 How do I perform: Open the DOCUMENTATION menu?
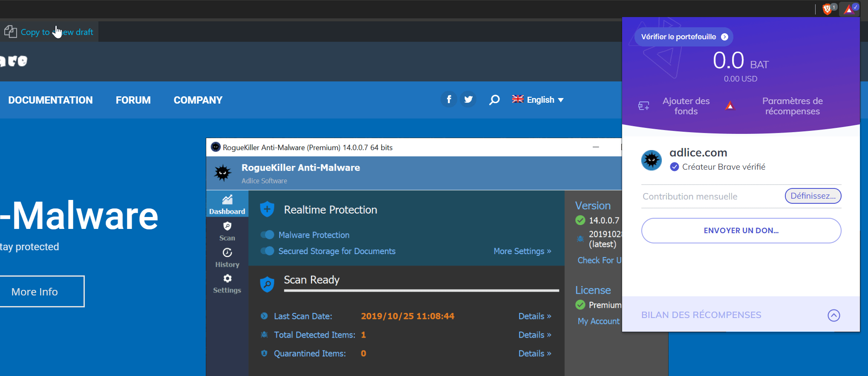pos(50,100)
